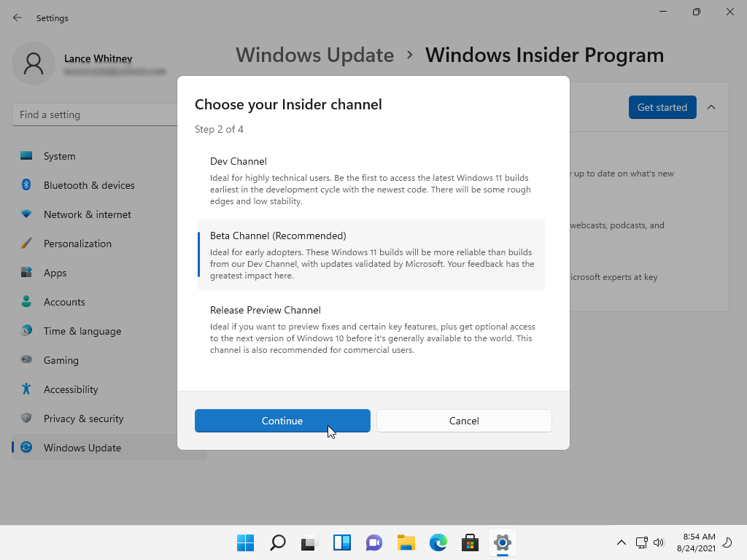Click the Step 2 of 4 text
Image resolution: width=747 pixels, height=560 pixels.
pos(219,130)
